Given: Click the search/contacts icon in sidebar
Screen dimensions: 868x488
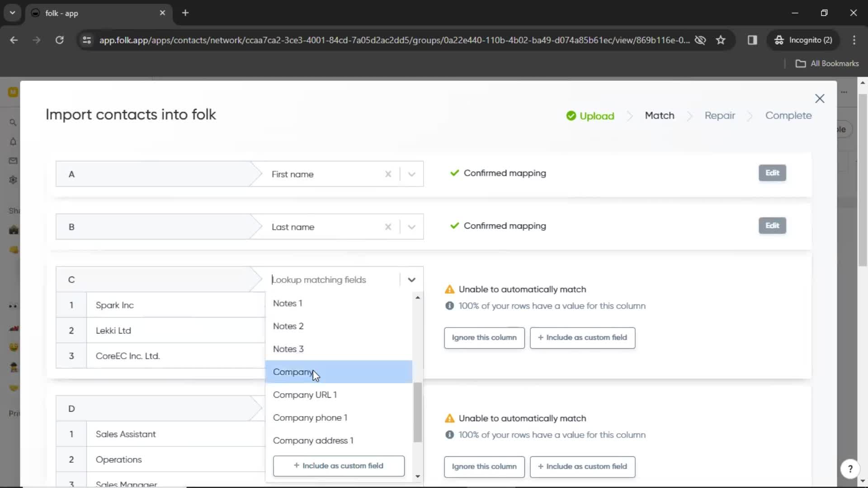Looking at the screenshot, I should click(x=13, y=122).
